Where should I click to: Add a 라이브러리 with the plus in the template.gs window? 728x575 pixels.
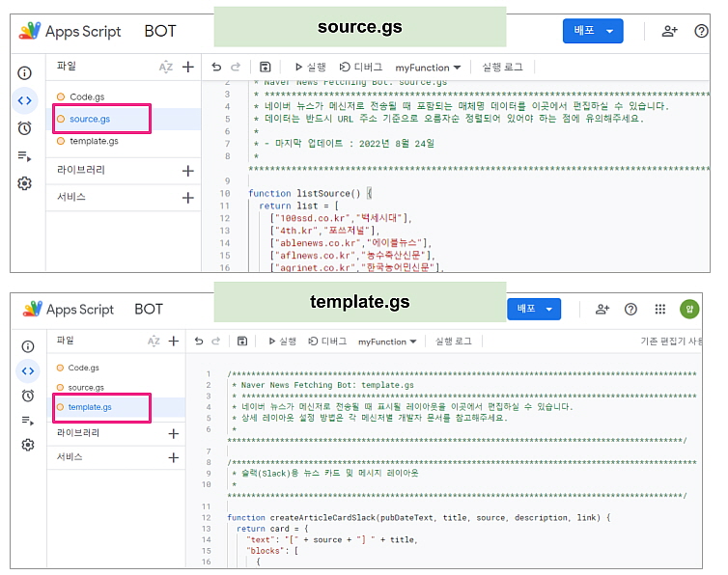[174, 433]
